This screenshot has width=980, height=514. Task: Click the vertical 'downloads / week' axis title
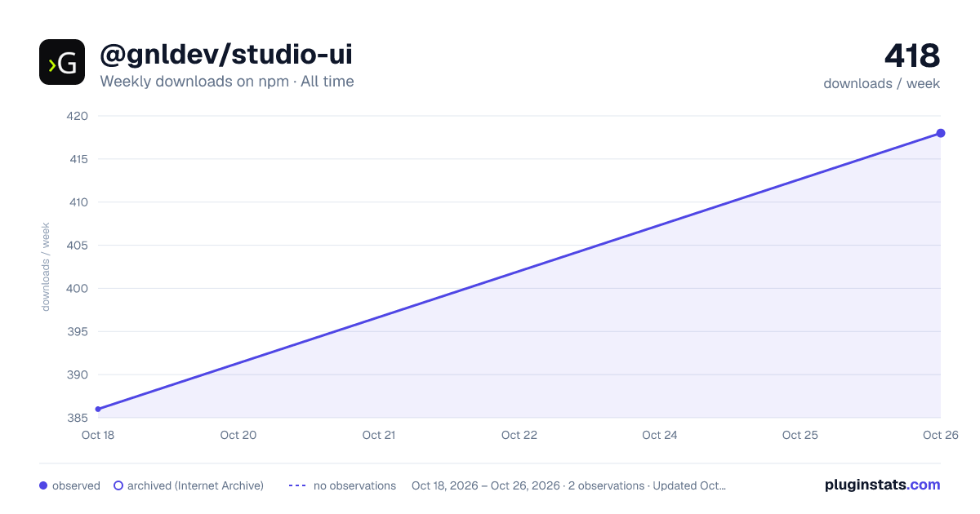[x=46, y=267]
